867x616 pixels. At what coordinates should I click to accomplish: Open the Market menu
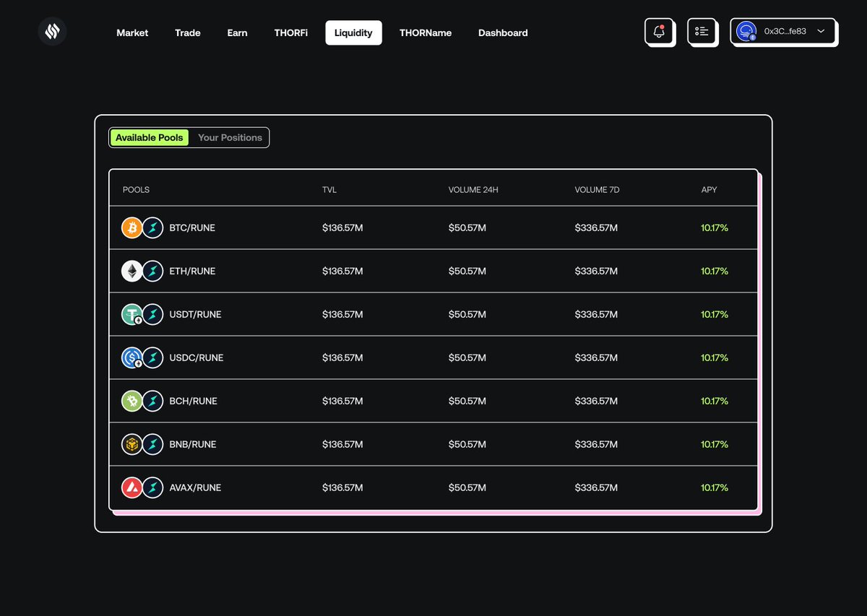click(132, 32)
